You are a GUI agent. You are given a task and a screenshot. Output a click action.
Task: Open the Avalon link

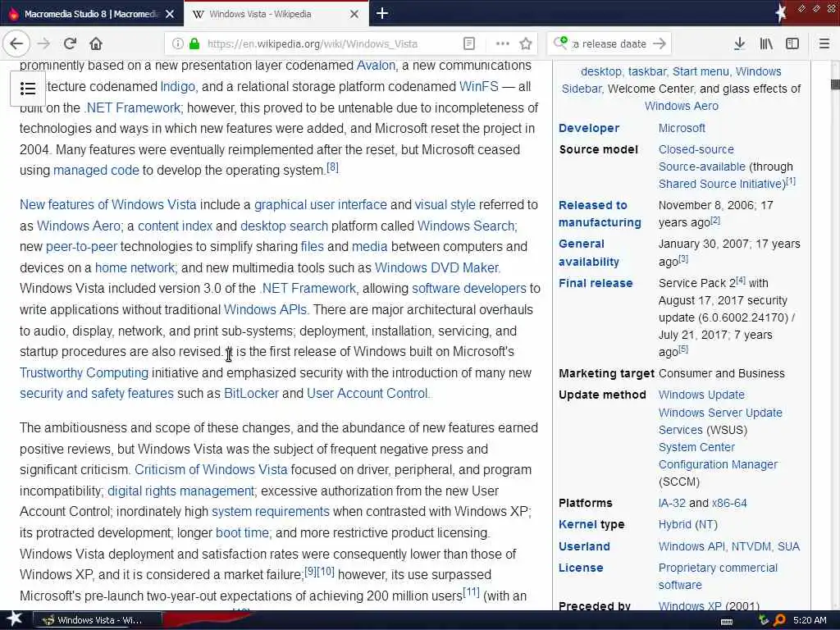click(x=376, y=66)
